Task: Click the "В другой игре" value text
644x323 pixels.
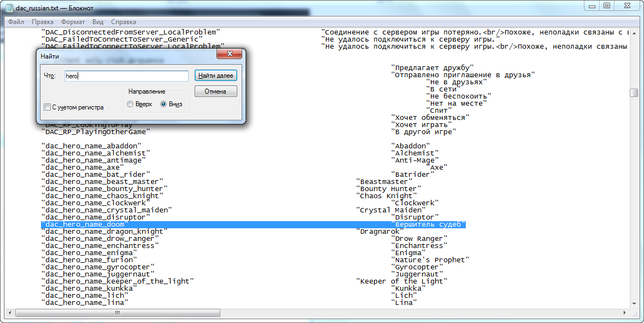Action: (x=424, y=132)
